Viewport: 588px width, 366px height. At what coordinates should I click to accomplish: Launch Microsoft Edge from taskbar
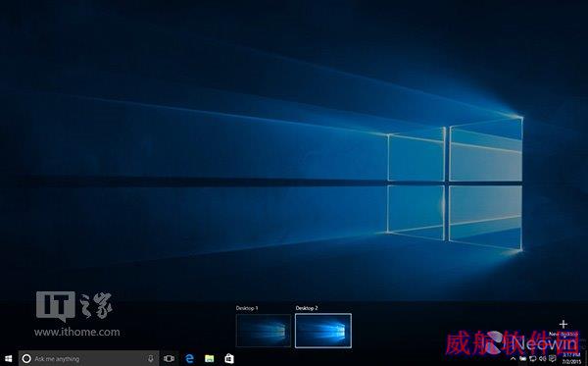[190, 358]
